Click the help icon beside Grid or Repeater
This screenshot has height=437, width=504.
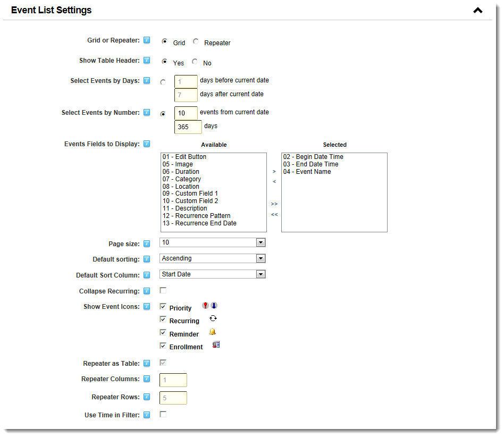point(146,40)
